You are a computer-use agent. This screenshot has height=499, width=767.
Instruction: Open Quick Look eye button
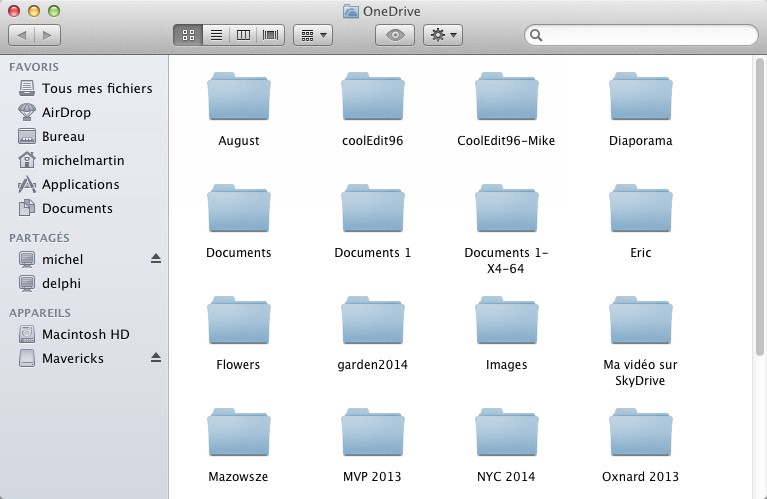(x=395, y=35)
